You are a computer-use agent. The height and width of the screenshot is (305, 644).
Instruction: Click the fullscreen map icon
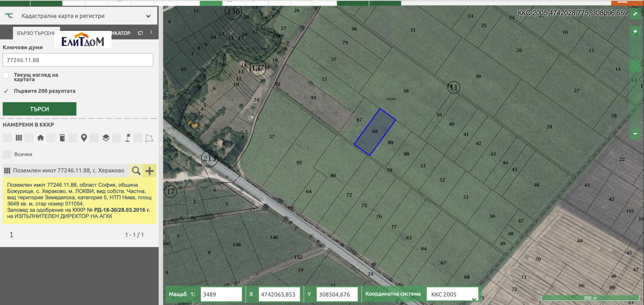tap(635, 14)
